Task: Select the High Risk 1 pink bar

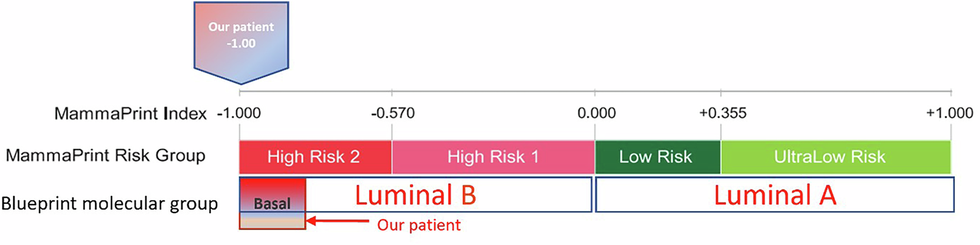Action: [x=493, y=157]
